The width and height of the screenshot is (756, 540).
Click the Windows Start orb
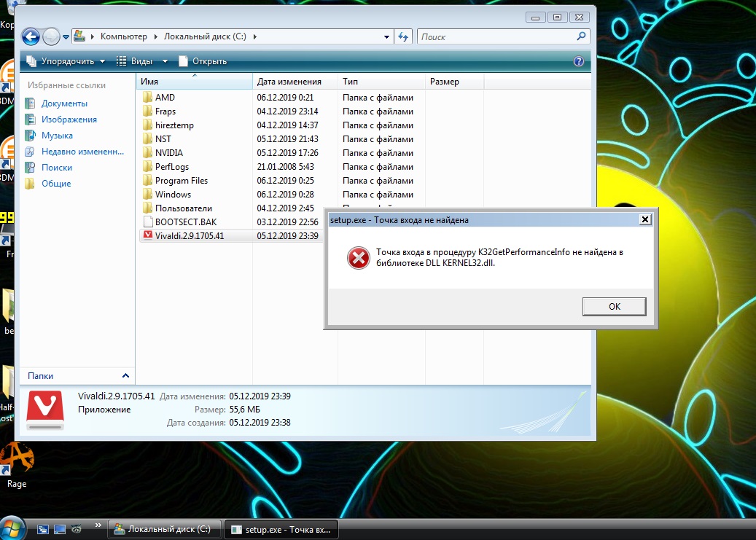12,529
